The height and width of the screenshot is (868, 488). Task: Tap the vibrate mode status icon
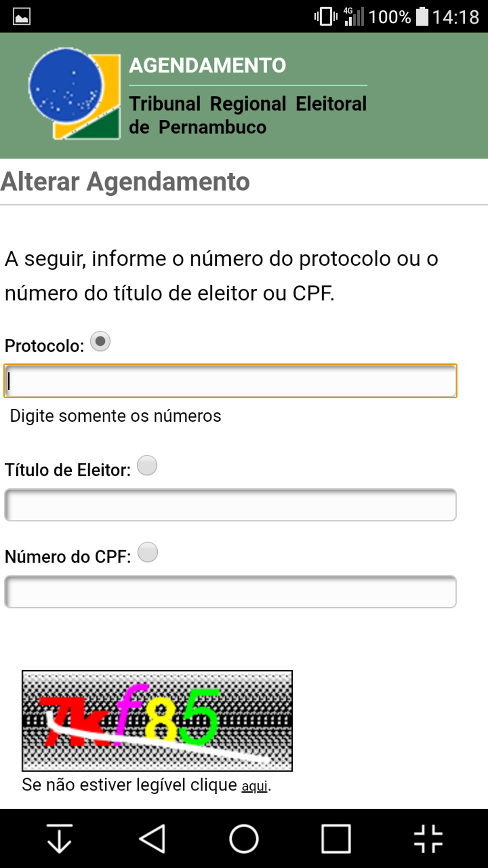click(x=326, y=17)
